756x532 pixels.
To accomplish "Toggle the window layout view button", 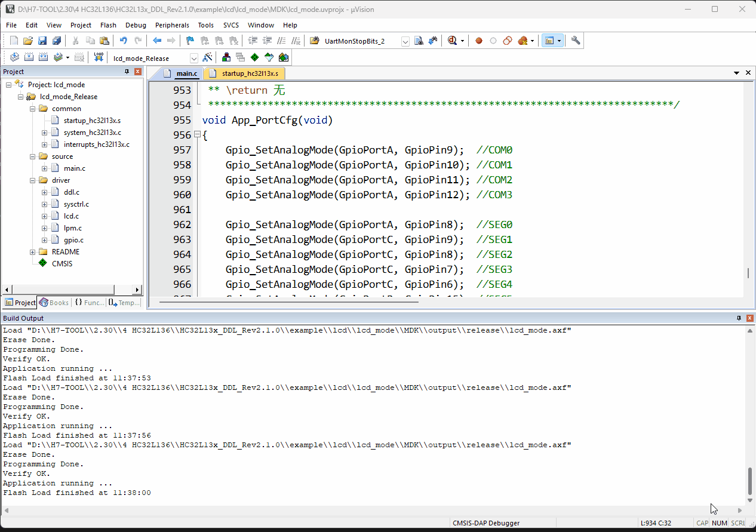I will [x=549, y=41].
